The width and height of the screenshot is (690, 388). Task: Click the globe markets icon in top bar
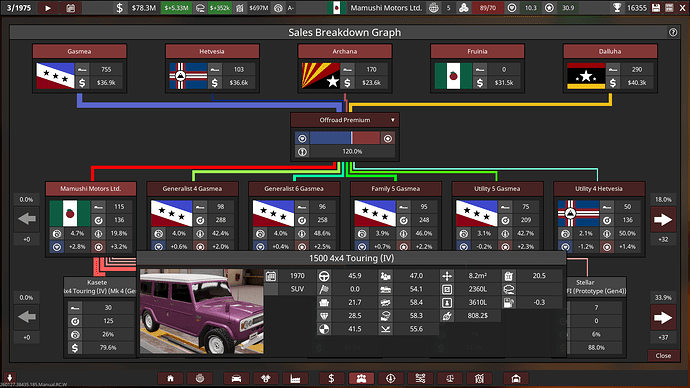[433, 8]
